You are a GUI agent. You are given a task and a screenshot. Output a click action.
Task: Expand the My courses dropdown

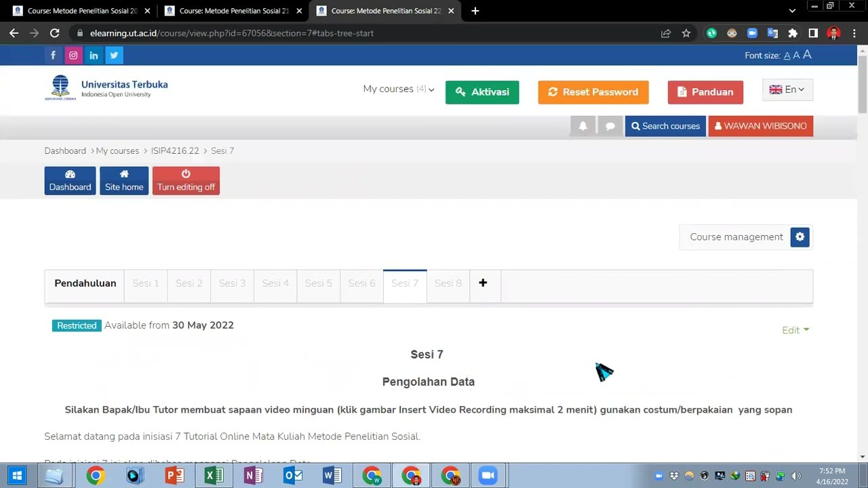399,89
